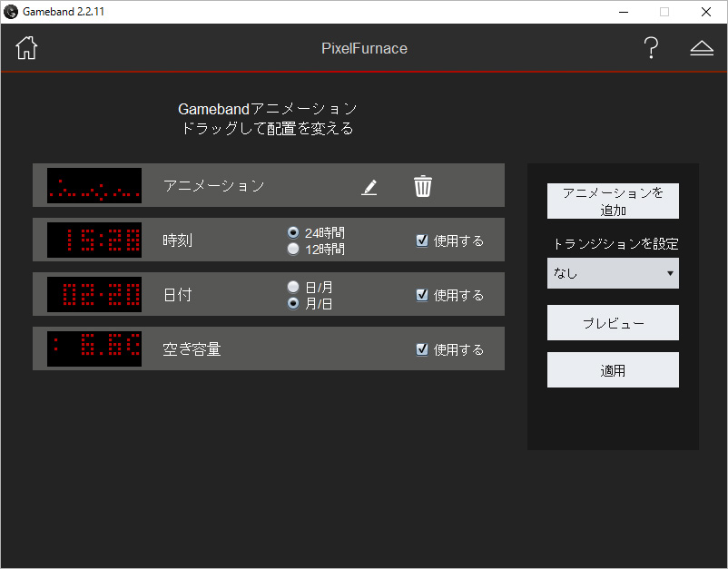
Task: Select the 日付 LED preview thumbnail
Action: point(94,294)
